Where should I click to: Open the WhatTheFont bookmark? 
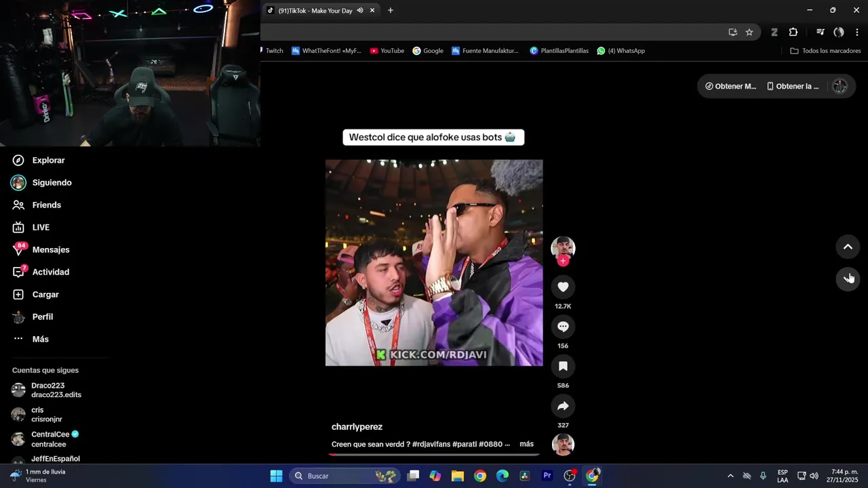(327, 51)
